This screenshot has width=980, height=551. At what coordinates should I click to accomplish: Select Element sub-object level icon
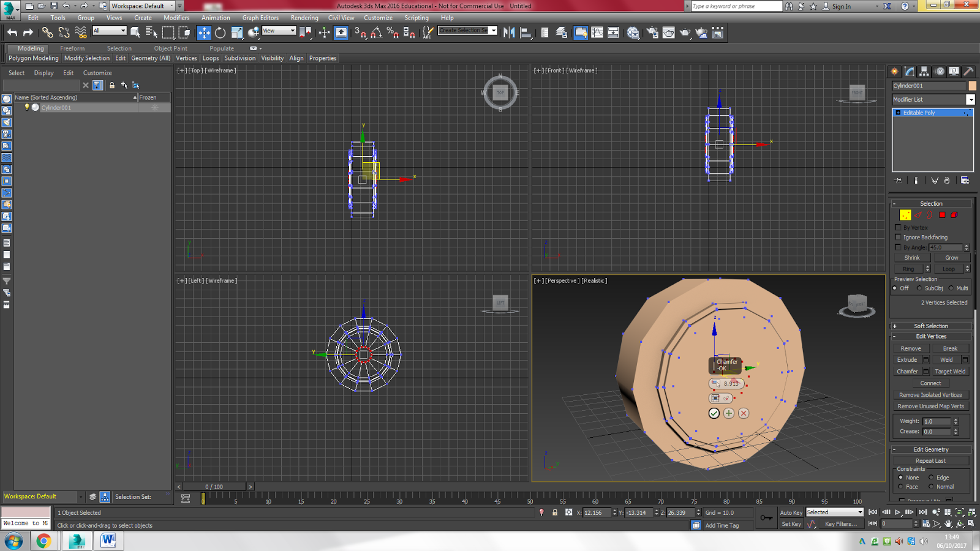point(954,215)
